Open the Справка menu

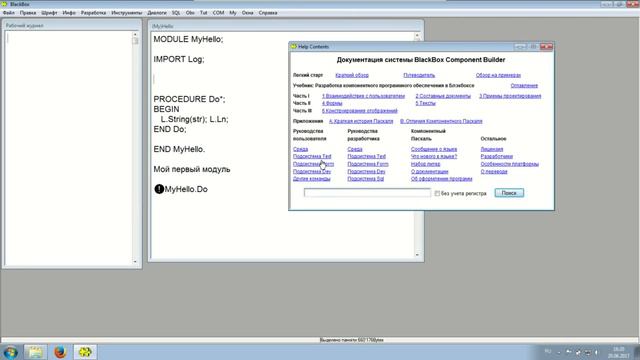268,13
